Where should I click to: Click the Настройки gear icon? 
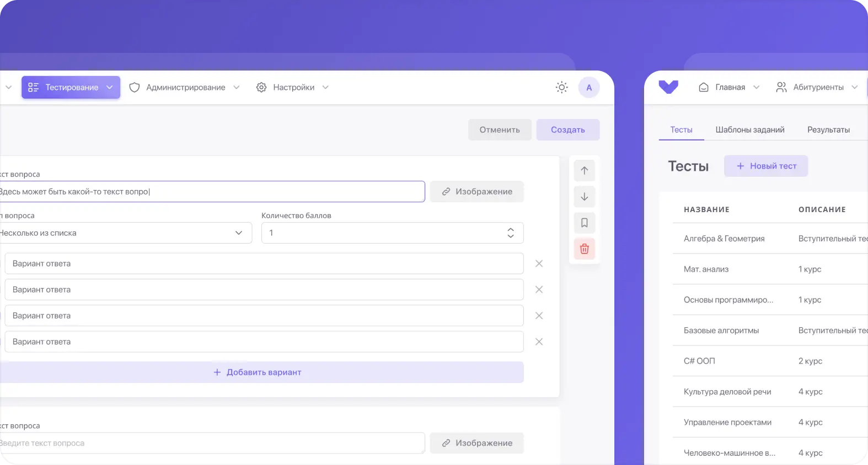tap(261, 87)
